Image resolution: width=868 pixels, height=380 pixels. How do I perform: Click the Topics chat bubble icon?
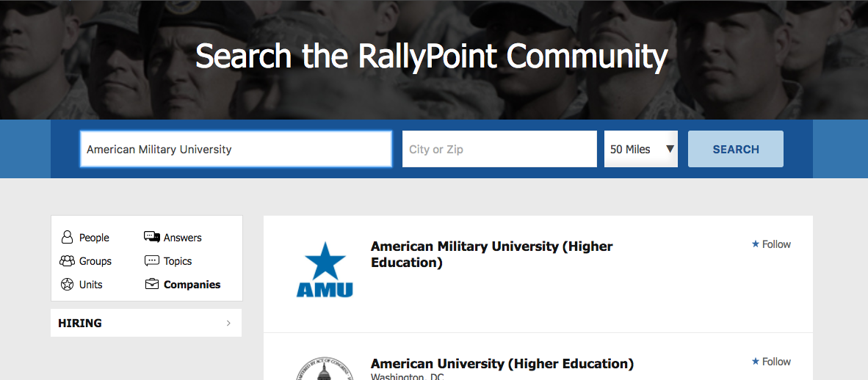tap(152, 261)
